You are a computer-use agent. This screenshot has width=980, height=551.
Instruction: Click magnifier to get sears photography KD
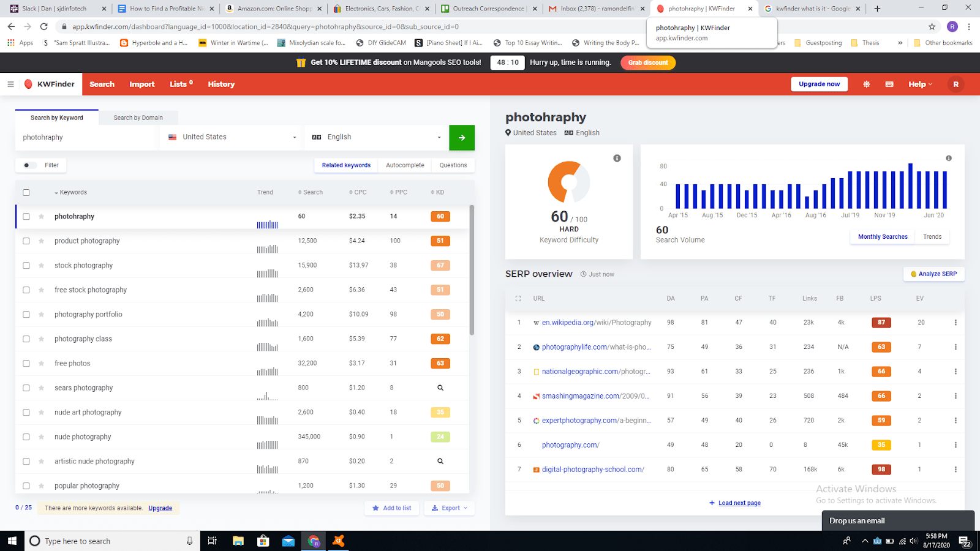440,388
